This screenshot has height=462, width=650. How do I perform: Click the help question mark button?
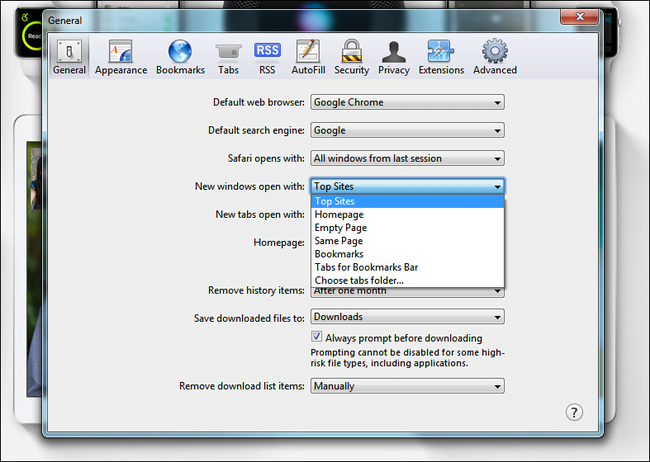pos(574,412)
